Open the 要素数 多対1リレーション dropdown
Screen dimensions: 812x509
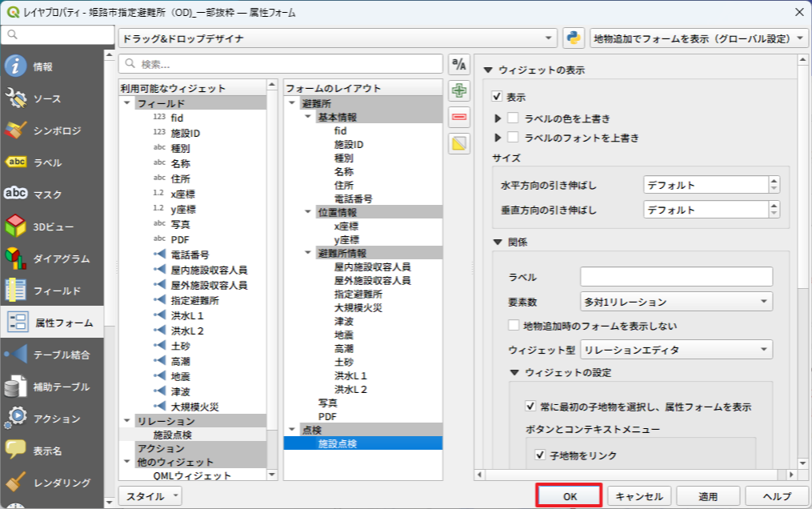coord(676,302)
